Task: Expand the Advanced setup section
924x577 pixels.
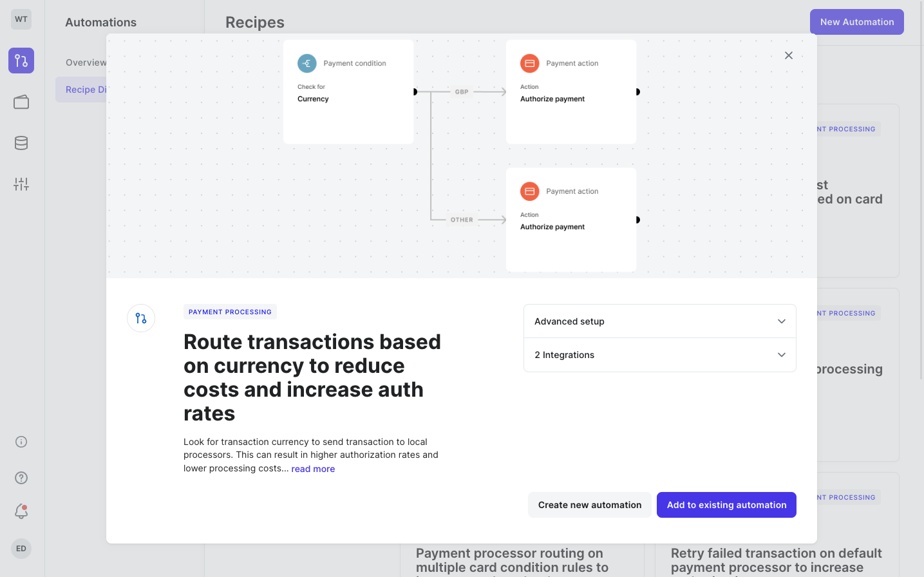Action: (x=659, y=321)
